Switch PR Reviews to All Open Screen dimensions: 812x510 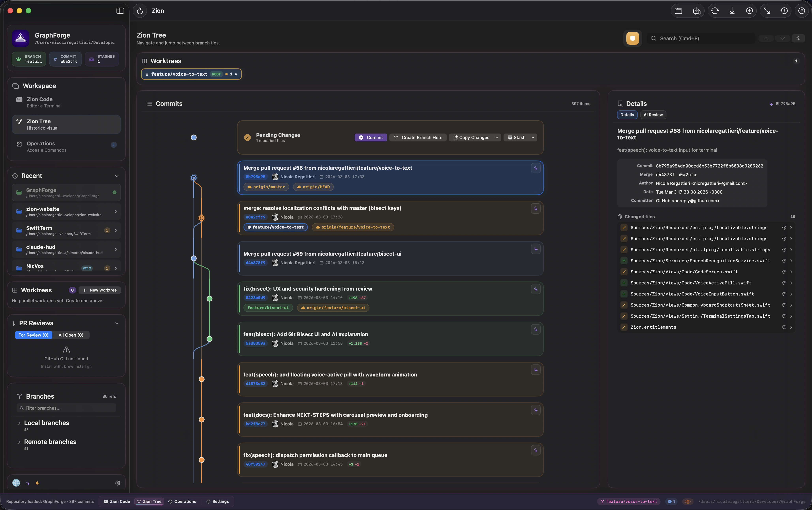coord(71,335)
